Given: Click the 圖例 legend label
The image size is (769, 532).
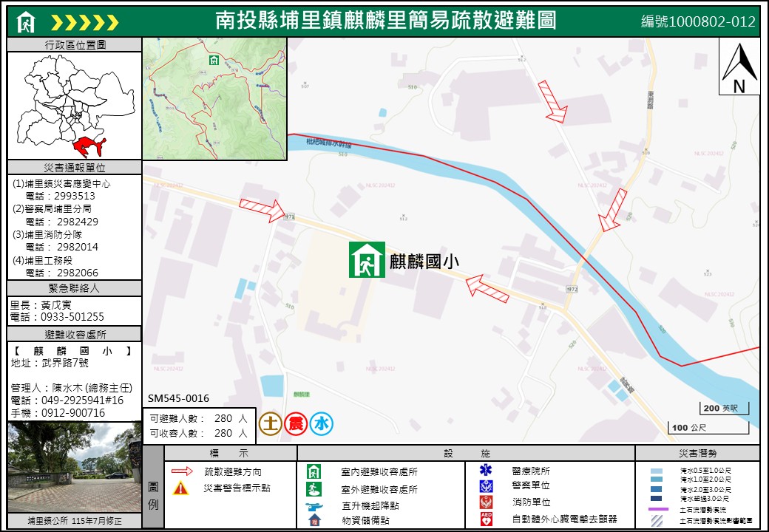Looking at the screenshot, I should (x=154, y=496).
